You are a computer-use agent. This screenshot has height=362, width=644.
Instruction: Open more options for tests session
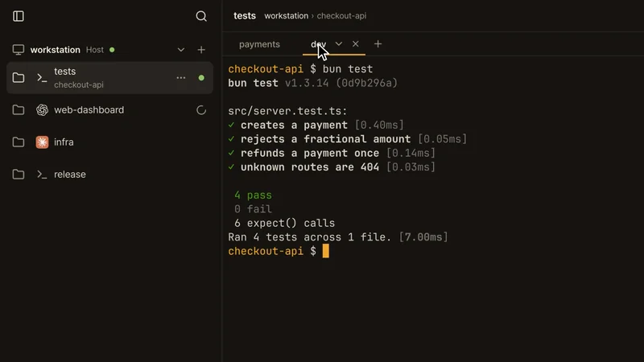pos(180,77)
